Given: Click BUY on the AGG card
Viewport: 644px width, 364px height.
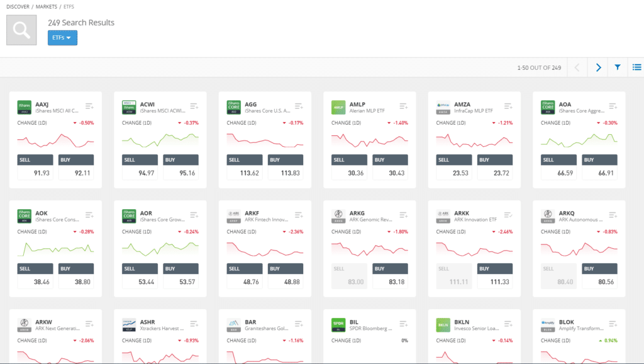Looking at the screenshot, I should click(x=285, y=159).
